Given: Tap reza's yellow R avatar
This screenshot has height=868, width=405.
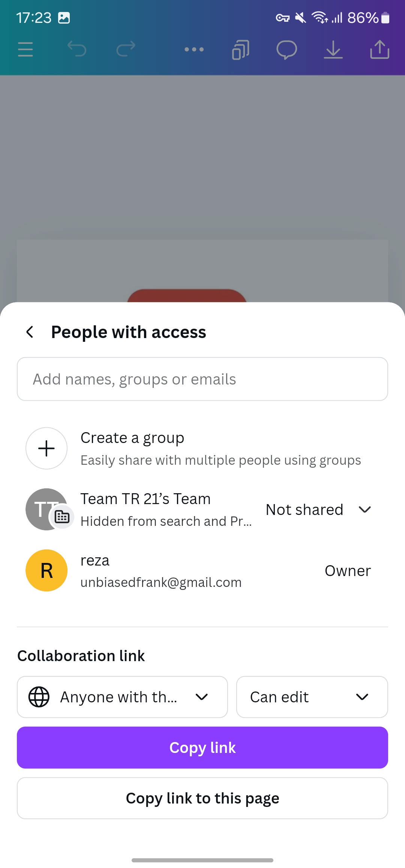Looking at the screenshot, I should point(46,570).
